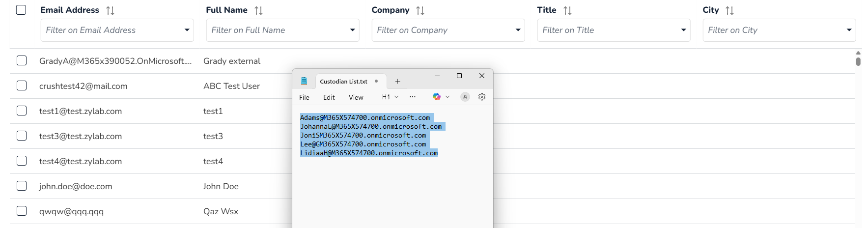The image size is (868, 228).
Task: Tick the checkbox for crushtest42@mail.com
Action: (x=22, y=86)
